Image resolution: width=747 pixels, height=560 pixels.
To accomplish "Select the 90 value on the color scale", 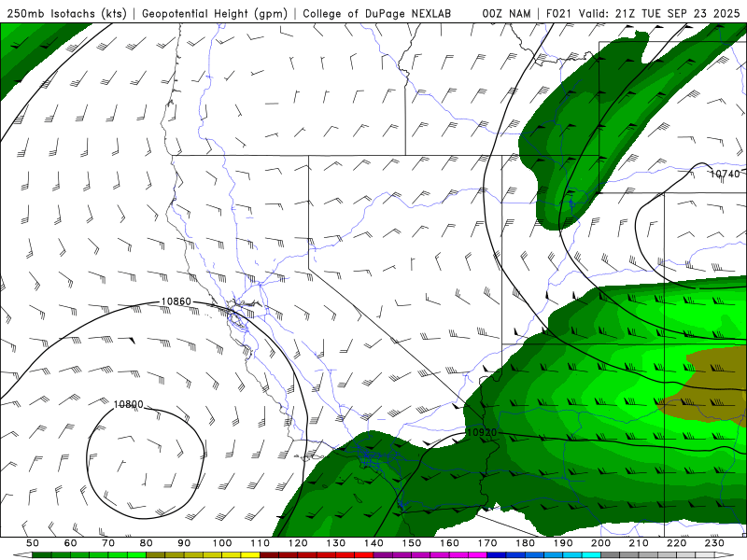I will point(184,543).
